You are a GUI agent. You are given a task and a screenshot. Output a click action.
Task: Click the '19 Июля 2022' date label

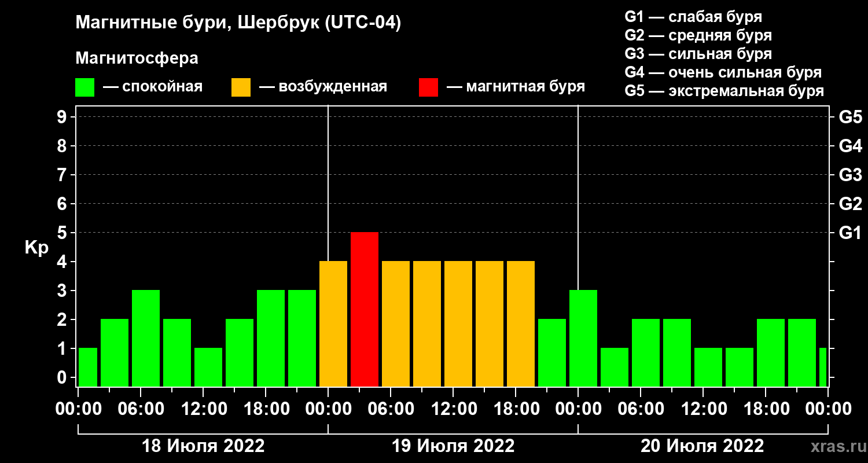coord(453,446)
